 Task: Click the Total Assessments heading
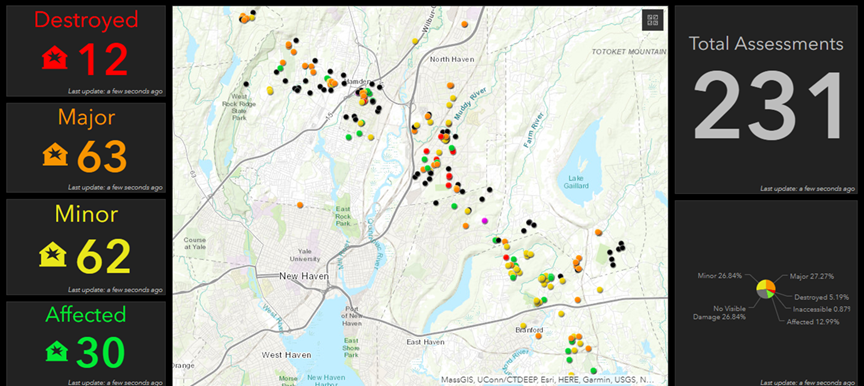tap(766, 44)
